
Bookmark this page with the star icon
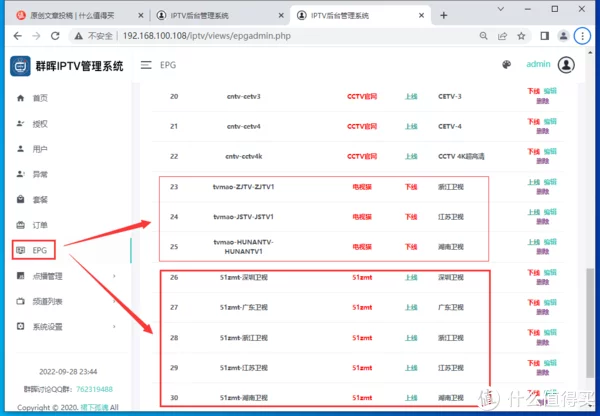[521, 36]
